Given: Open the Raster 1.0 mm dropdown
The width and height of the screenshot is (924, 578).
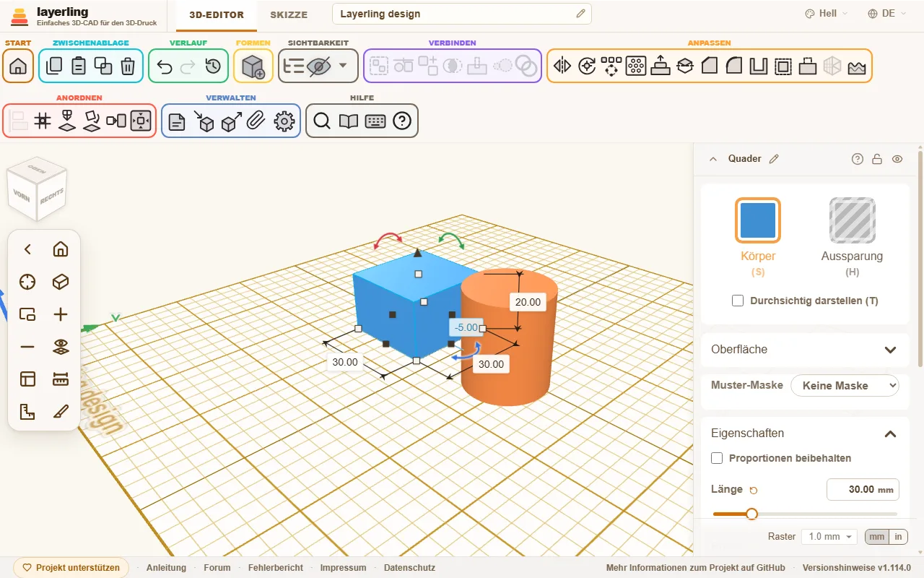Looking at the screenshot, I should tap(829, 537).
